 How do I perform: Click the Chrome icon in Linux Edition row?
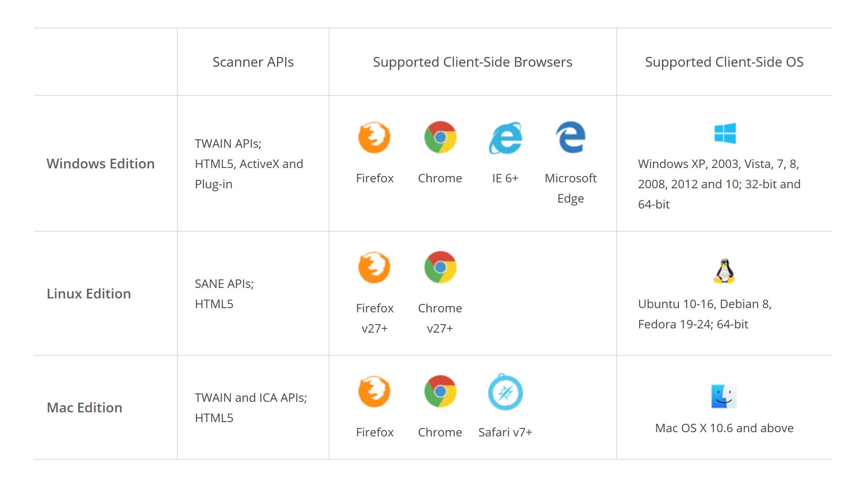coord(440,267)
